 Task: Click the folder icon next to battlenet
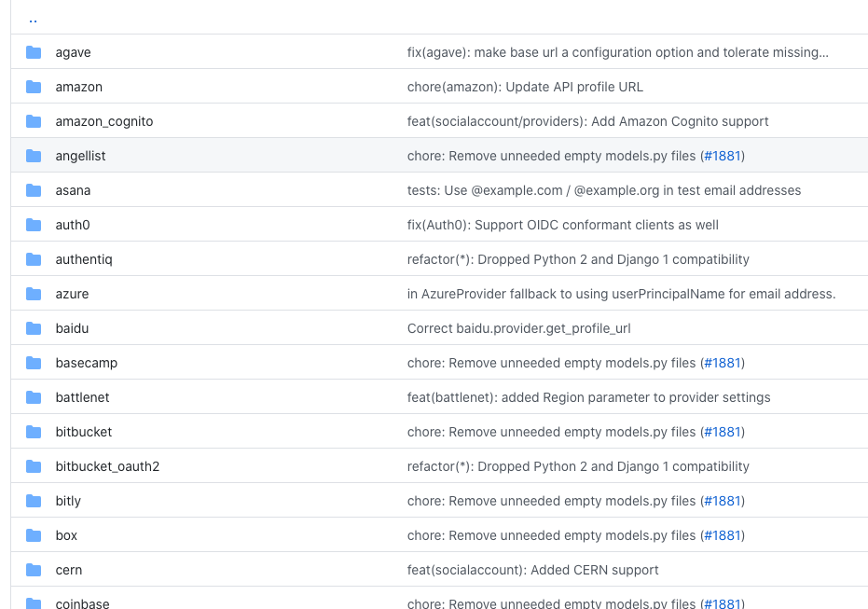point(34,397)
